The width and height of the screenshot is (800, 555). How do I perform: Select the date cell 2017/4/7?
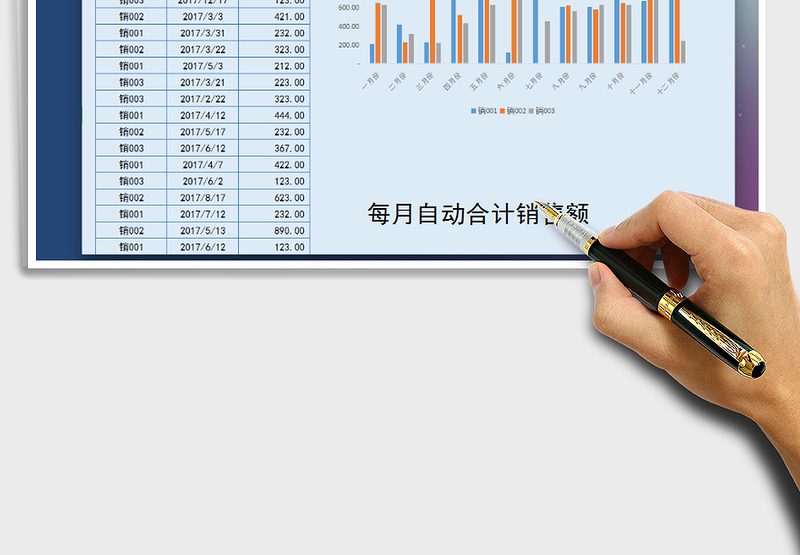203,165
